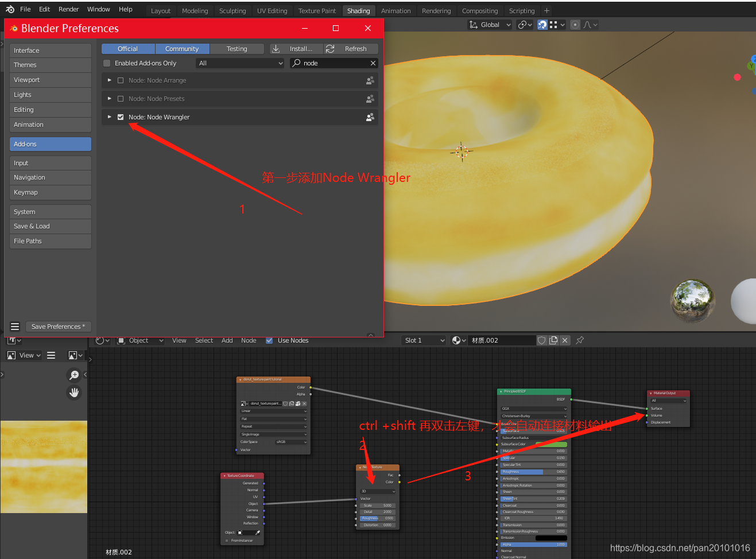Switch to the Modeling workspace tab
This screenshot has width=756, height=559.
click(195, 11)
